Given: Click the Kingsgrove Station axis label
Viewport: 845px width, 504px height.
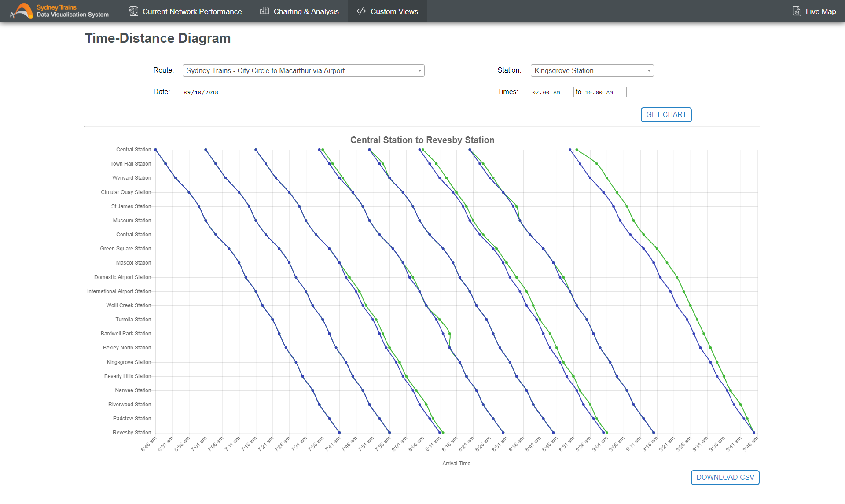Looking at the screenshot, I should [129, 362].
